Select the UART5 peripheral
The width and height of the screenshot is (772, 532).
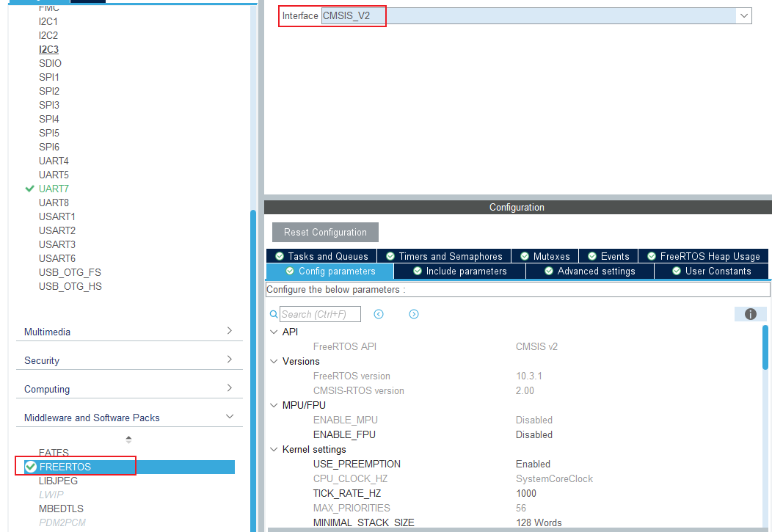[54, 175]
